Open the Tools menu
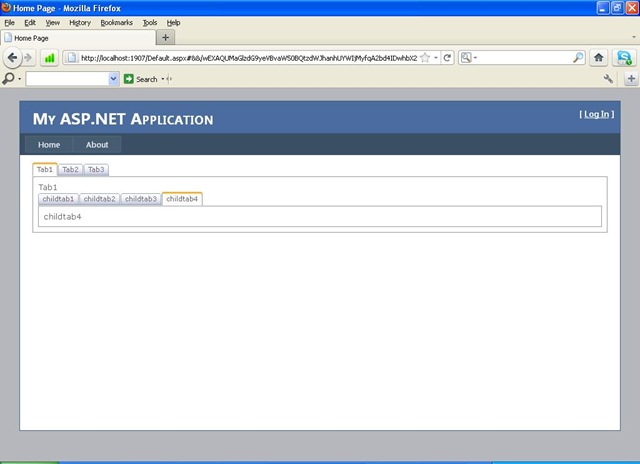Image resolution: width=640 pixels, height=464 pixels. coord(150,23)
